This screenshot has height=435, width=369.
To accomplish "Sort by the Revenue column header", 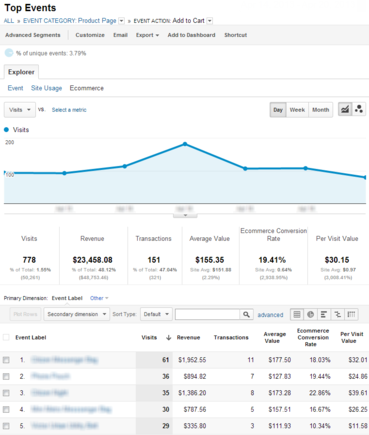I will pyautogui.click(x=188, y=338).
